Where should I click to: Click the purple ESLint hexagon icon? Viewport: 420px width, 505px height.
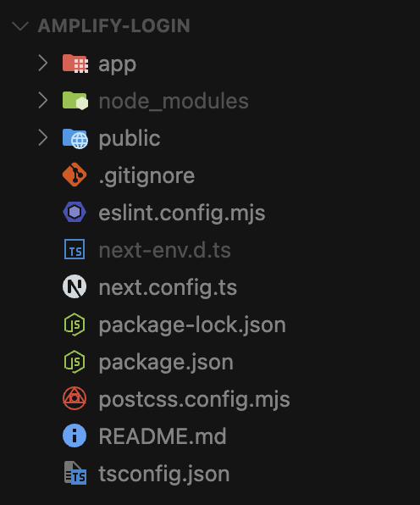[x=75, y=212]
